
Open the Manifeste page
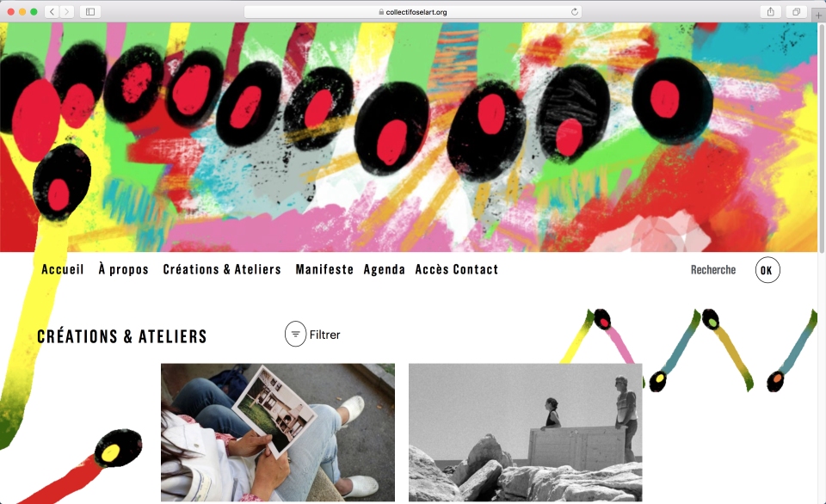[324, 269]
